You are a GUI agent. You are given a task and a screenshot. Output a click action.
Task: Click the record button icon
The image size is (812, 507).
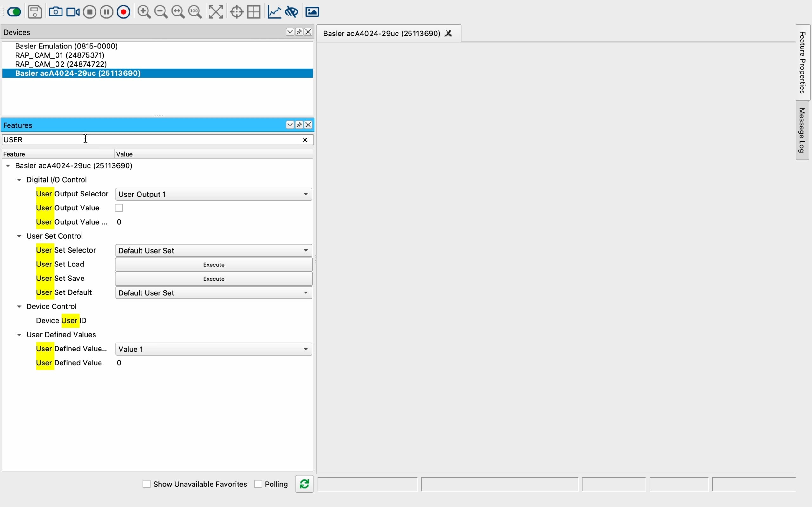point(123,12)
